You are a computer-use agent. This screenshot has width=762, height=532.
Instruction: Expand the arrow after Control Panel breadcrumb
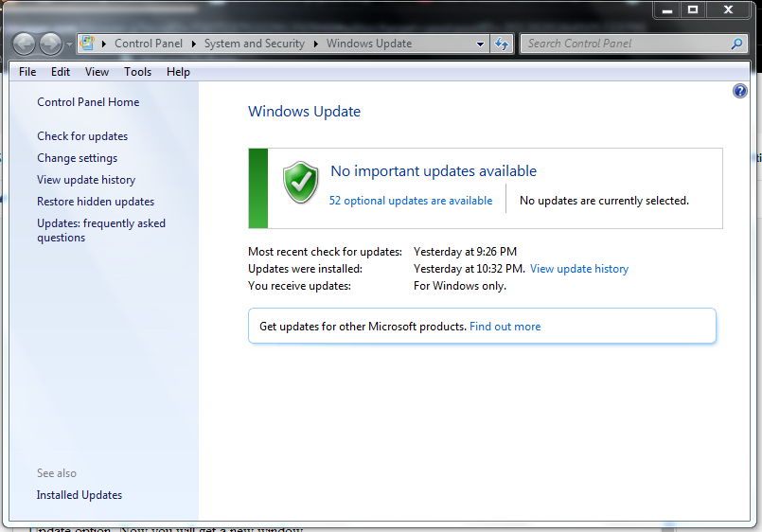tap(194, 44)
